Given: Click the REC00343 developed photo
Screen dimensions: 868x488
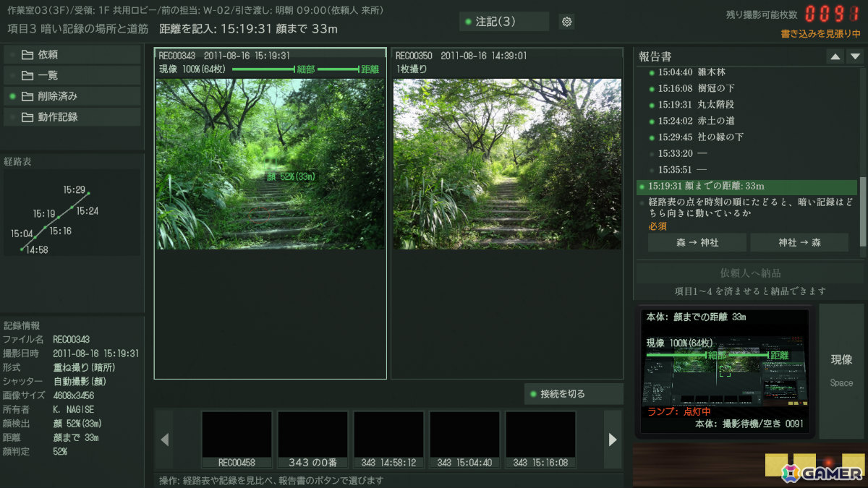Looking at the screenshot, I should 271,164.
